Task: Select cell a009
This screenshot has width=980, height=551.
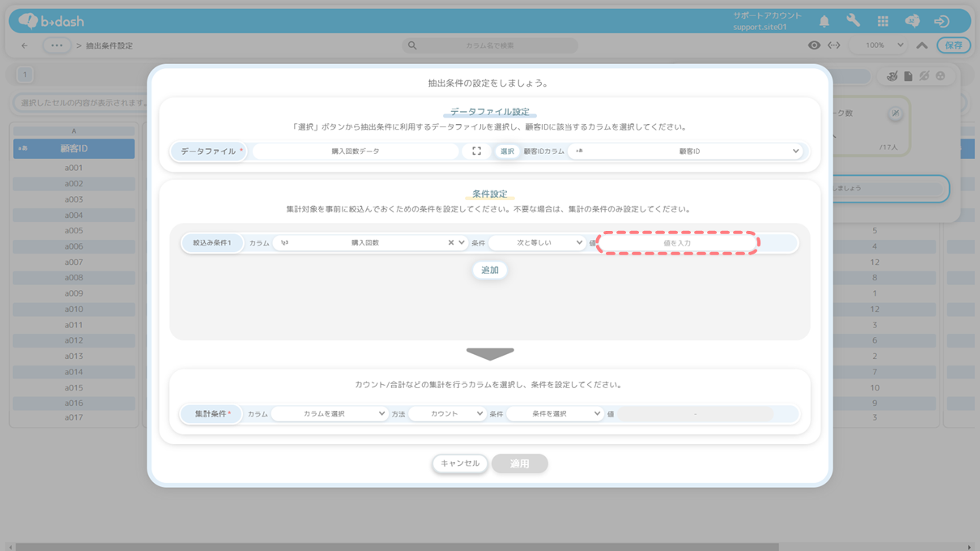Action: tap(74, 293)
